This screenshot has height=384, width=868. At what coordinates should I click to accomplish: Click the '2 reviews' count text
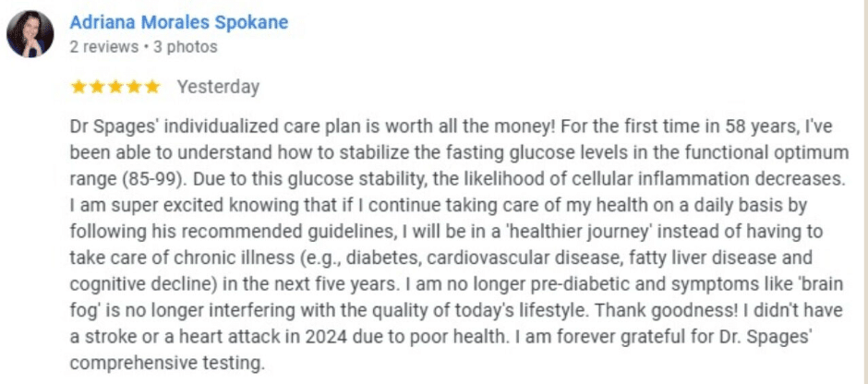[x=104, y=47]
